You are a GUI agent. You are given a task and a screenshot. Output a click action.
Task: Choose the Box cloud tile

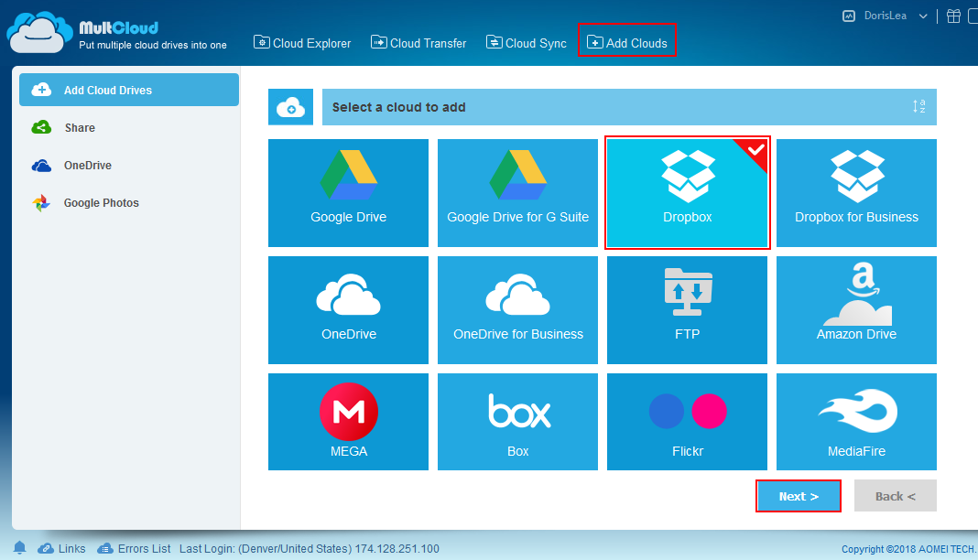click(517, 421)
